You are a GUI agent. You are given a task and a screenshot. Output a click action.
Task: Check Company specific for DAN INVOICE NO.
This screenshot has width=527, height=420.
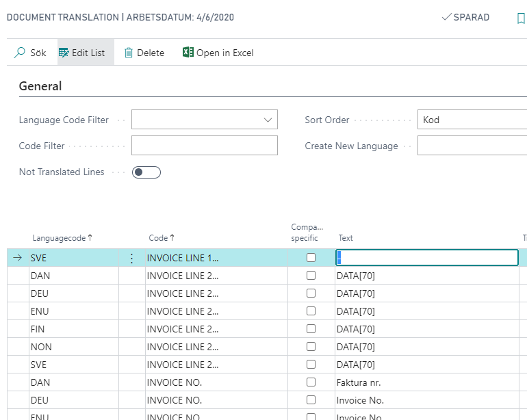click(x=311, y=382)
